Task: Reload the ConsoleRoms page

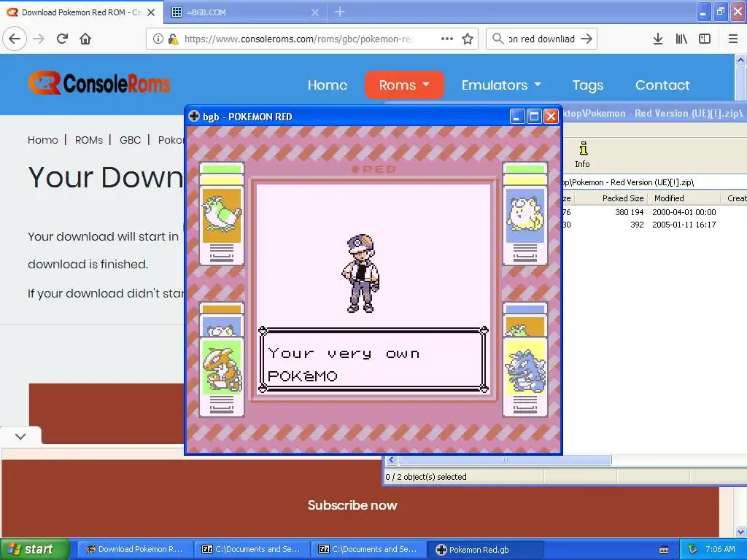Action: (62, 39)
